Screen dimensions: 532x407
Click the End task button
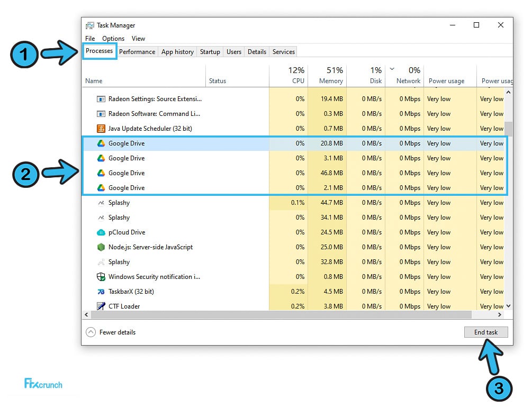point(486,332)
